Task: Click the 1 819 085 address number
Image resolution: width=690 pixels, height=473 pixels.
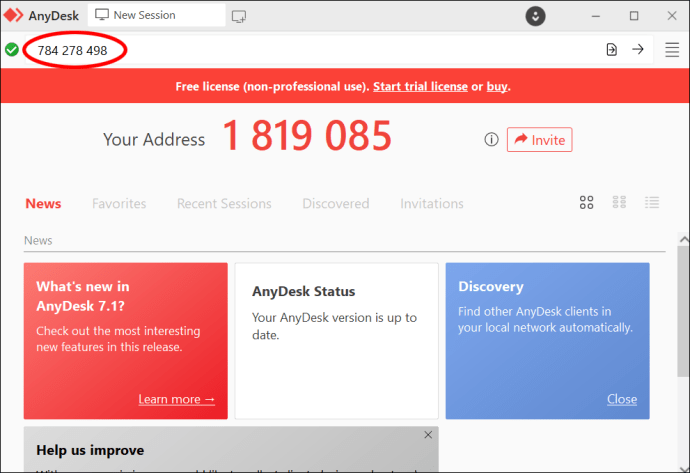Action: (x=307, y=136)
